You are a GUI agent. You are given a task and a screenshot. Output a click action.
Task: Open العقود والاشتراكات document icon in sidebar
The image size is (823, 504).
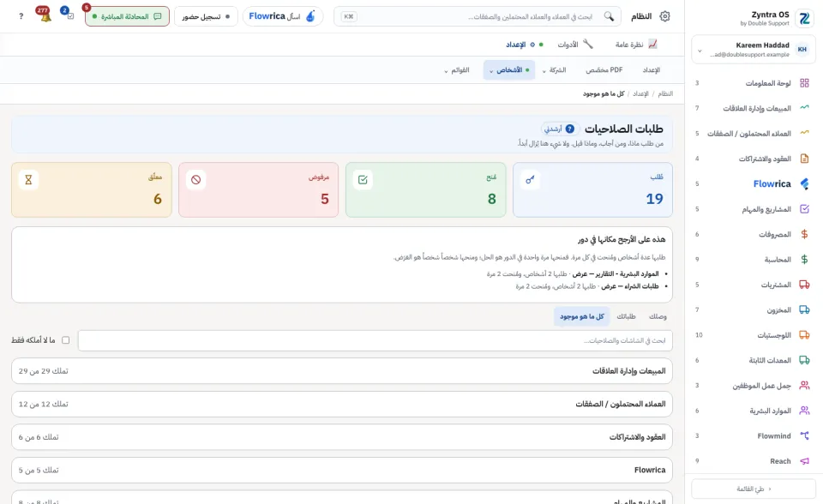804,159
